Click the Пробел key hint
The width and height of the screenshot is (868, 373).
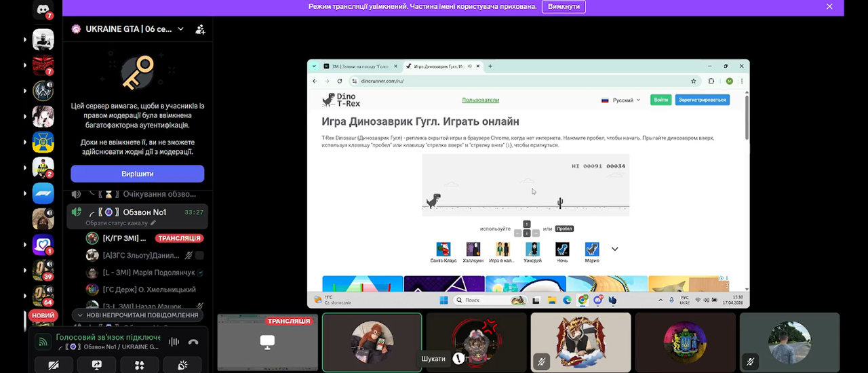coord(564,229)
